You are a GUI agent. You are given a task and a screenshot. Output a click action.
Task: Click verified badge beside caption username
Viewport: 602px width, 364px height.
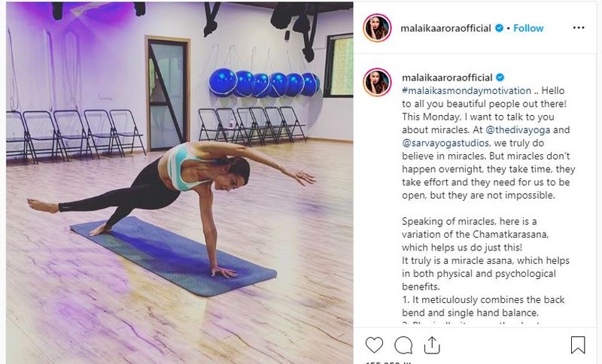click(x=500, y=77)
